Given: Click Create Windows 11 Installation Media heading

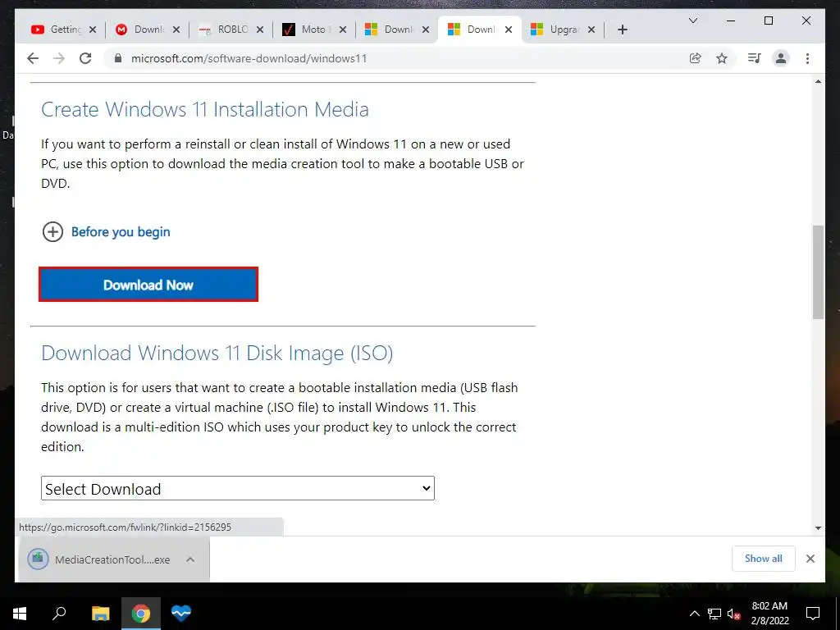Looking at the screenshot, I should pyautogui.click(x=204, y=109).
